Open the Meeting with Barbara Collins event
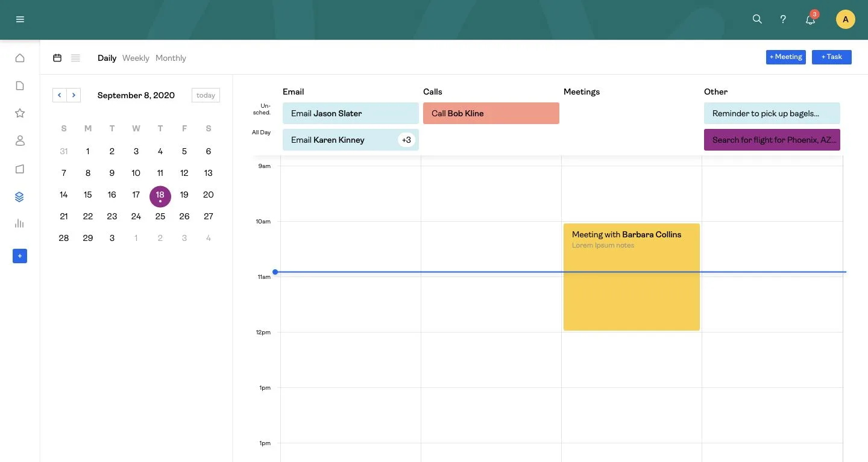This screenshot has height=462, width=868. pos(631,276)
